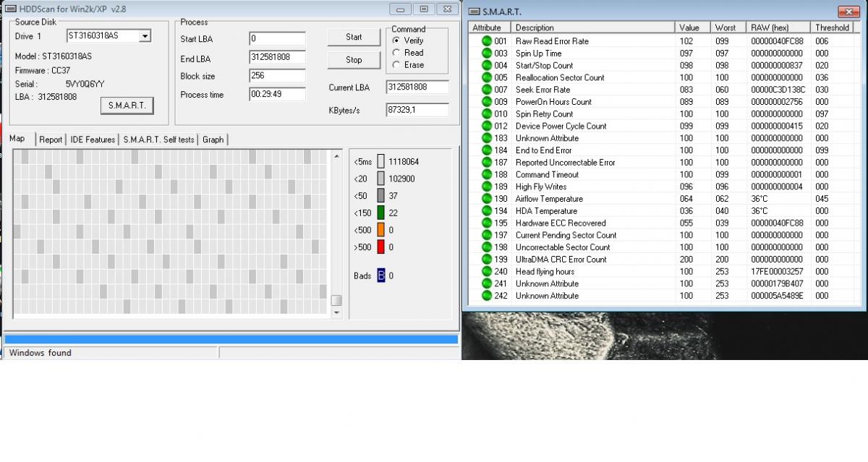Click the blue Bads block indicator
The image size is (868, 462).
tap(381, 275)
